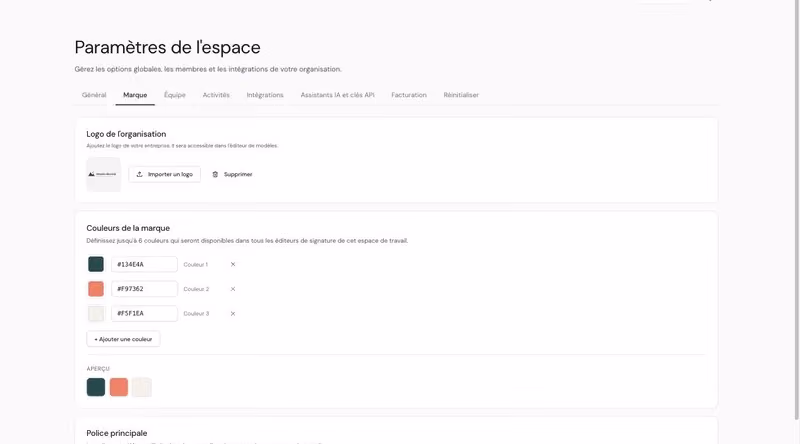Click the upload icon in Importer un logo
The height and width of the screenshot is (444, 800).
coord(139,175)
